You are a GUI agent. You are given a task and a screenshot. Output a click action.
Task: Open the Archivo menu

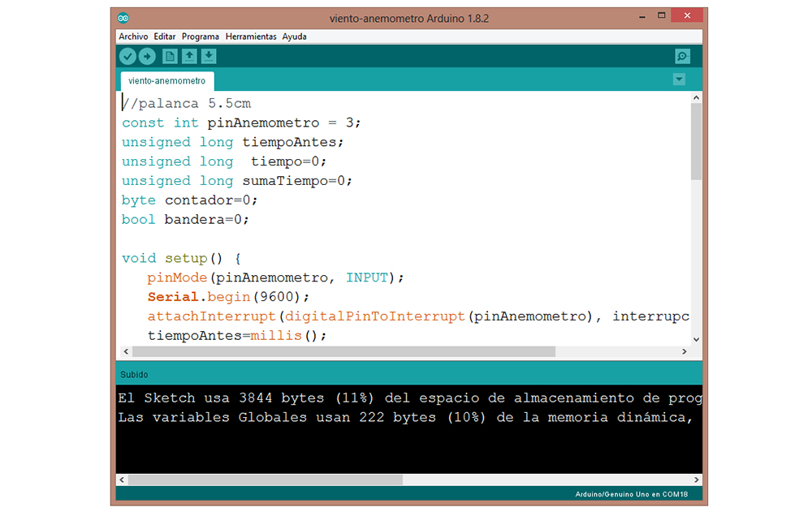[x=133, y=37]
